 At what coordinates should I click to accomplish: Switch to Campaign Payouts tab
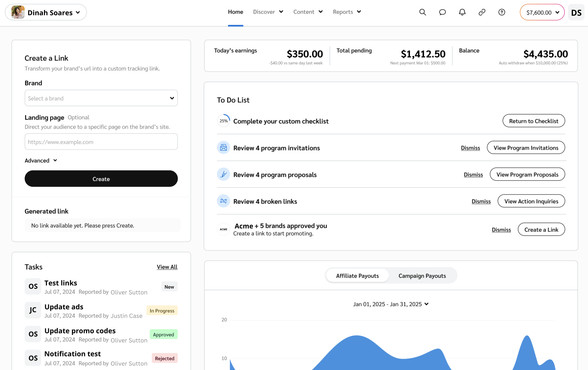(x=422, y=276)
